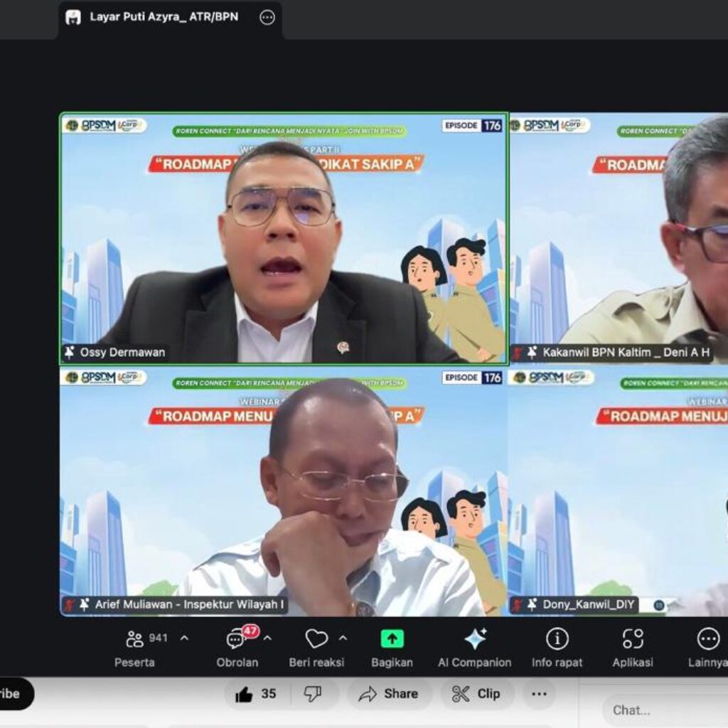The height and width of the screenshot is (728, 728).
Task: Click the Chat input field
Action: point(665,710)
